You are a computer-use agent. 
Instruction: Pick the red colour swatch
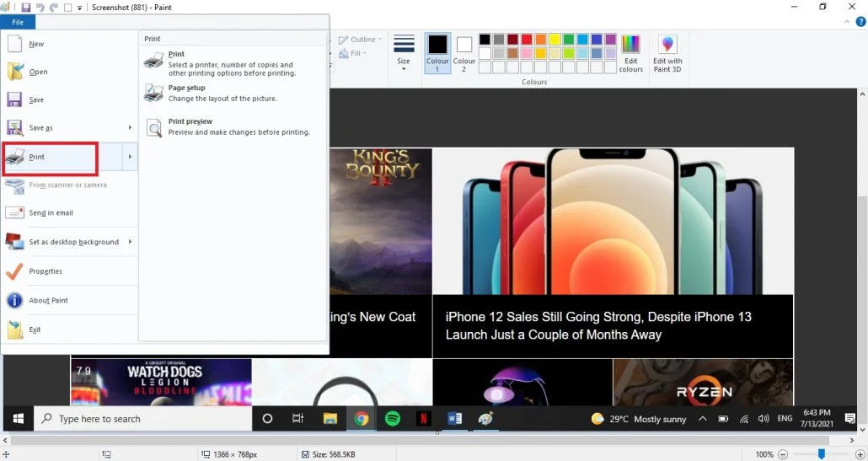[527, 40]
